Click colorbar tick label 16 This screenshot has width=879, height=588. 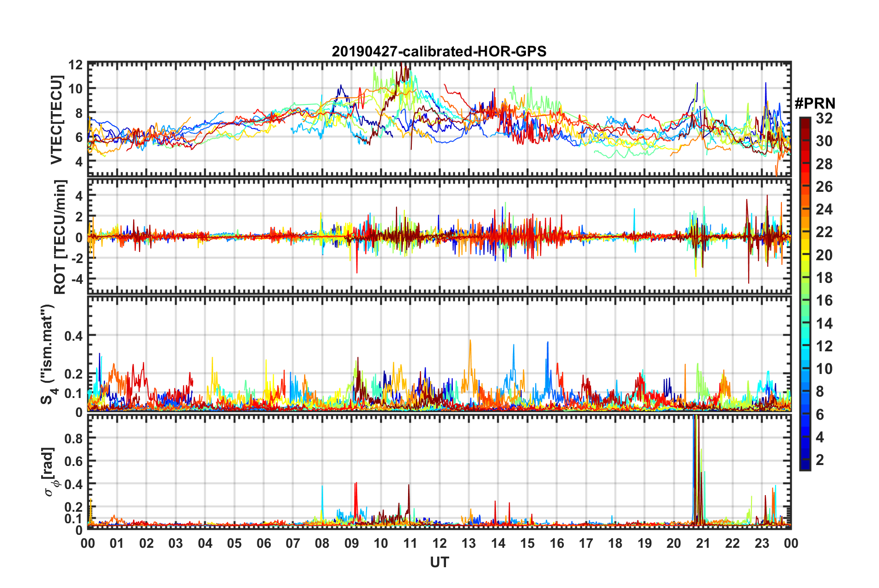(x=824, y=300)
